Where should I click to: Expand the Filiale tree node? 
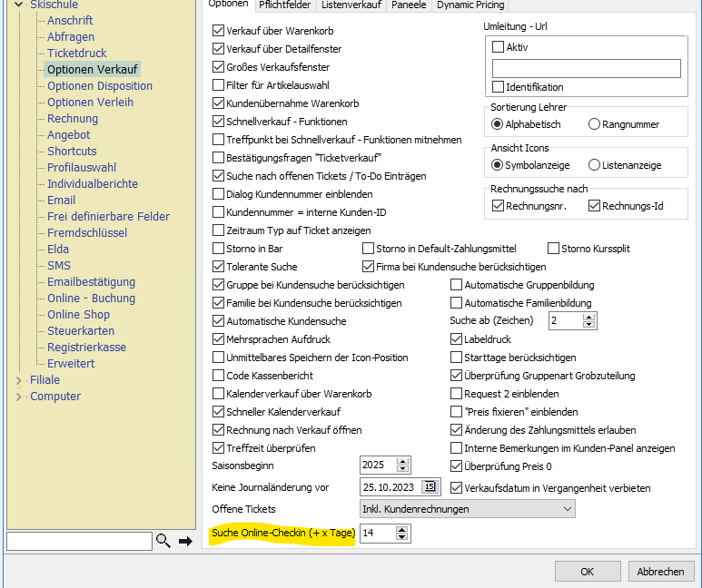[19, 380]
